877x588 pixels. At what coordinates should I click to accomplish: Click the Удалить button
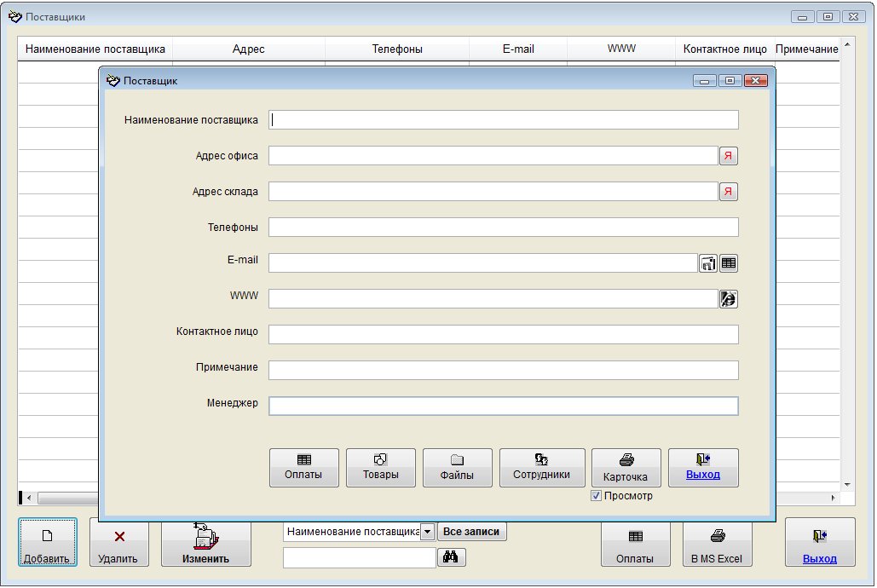[118, 544]
